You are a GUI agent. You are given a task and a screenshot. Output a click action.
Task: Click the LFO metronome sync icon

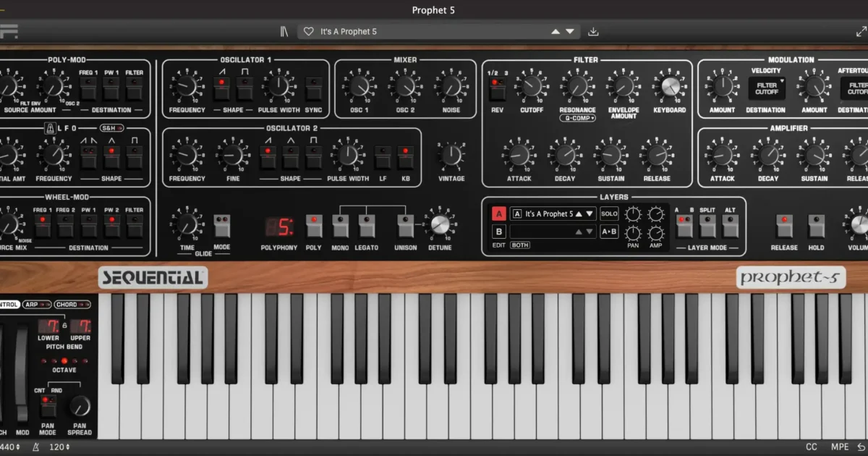(50, 128)
